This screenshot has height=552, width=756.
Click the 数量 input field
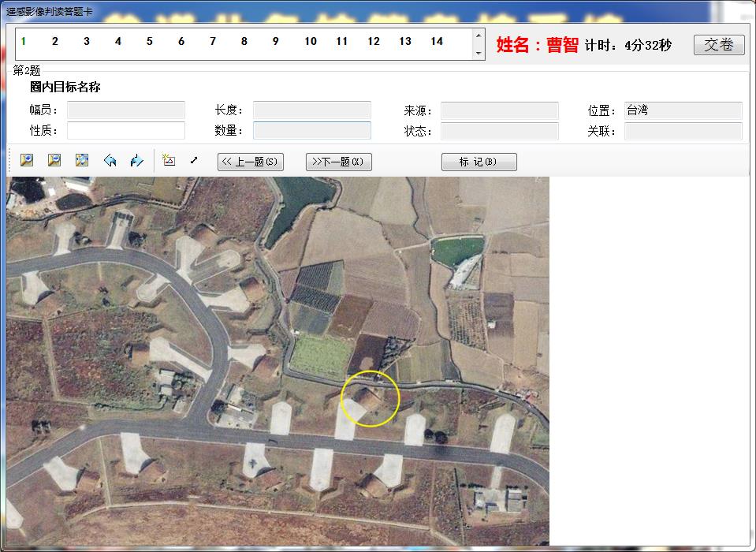click(311, 131)
